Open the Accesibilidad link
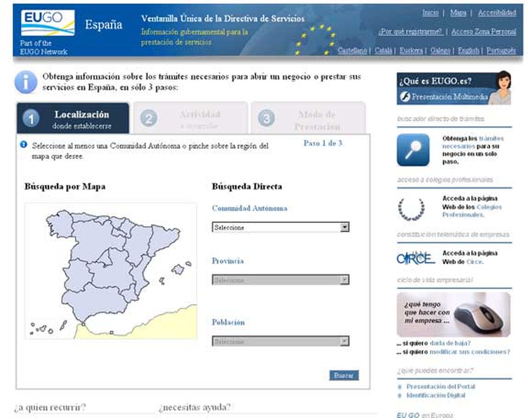 (497, 13)
